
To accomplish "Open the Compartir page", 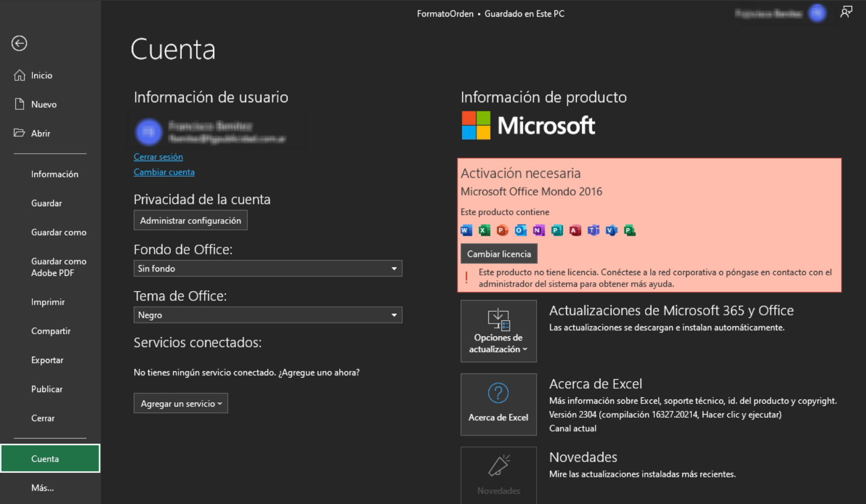I will click(51, 331).
